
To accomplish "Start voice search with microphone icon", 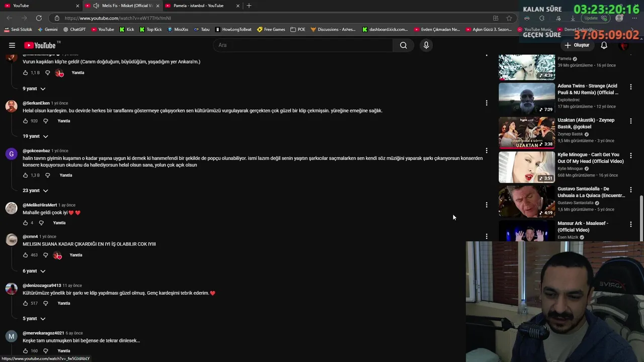I will [x=426, y=45].
